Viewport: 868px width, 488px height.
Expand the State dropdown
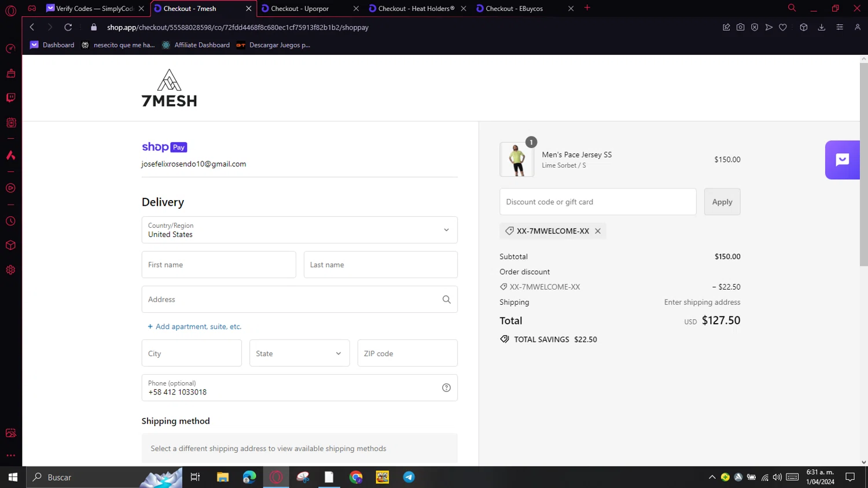click(300, 353)
